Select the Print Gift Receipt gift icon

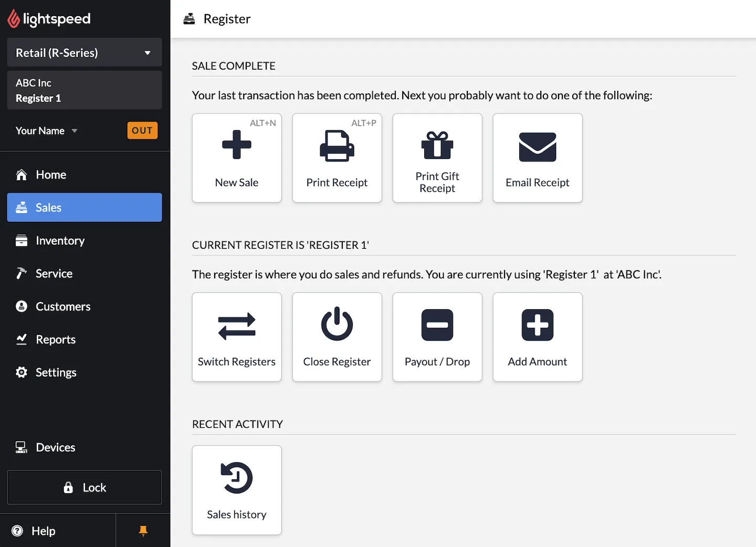coord(437,145)
